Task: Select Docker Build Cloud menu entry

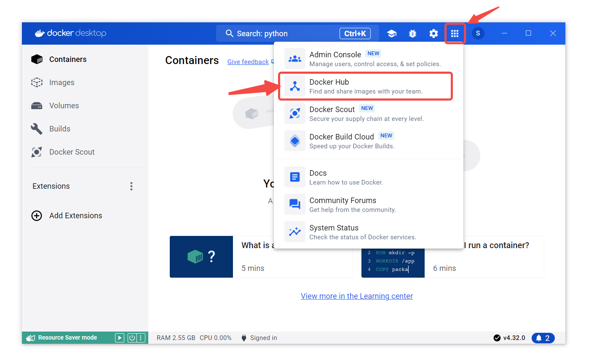Action: click(x=369, y=141)
